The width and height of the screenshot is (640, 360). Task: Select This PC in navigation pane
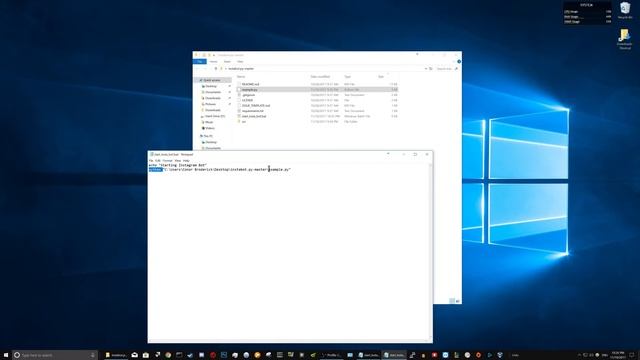tap(208, 136)
